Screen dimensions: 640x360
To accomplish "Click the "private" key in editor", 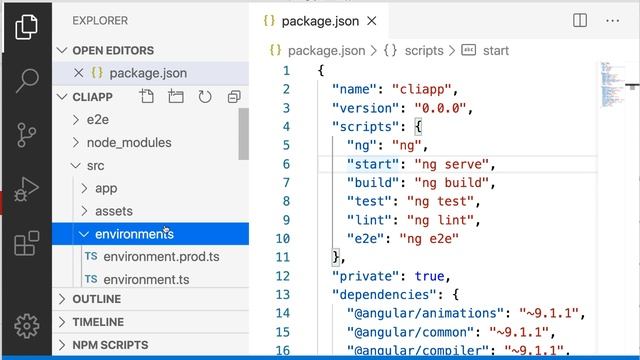I will (365, 276).
